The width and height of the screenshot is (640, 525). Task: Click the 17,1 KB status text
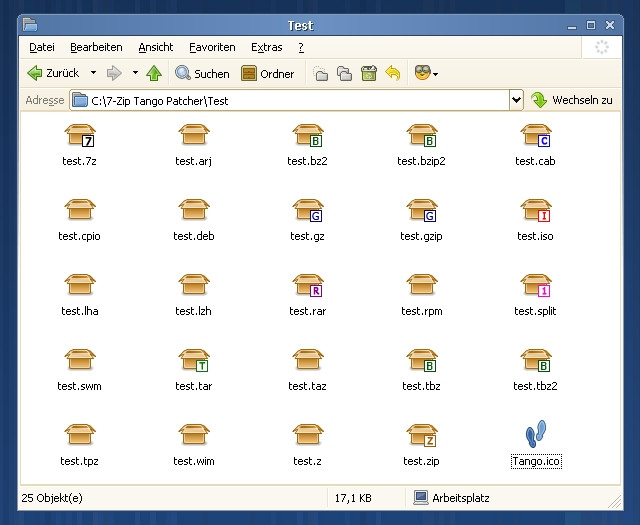(353, 498)
